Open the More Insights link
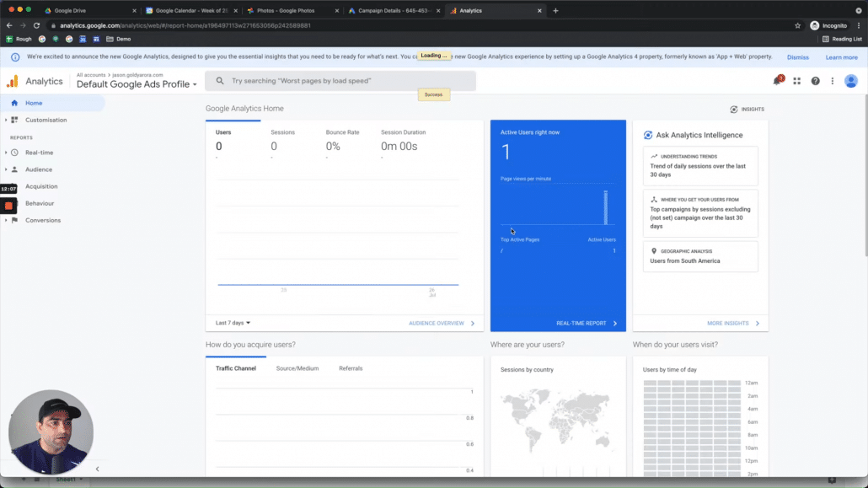 (x=733, y=323)
